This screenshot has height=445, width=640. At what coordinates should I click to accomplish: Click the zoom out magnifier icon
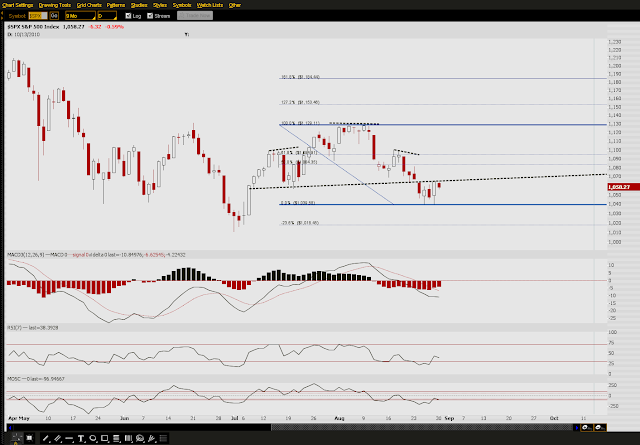[x=600, y=427]
